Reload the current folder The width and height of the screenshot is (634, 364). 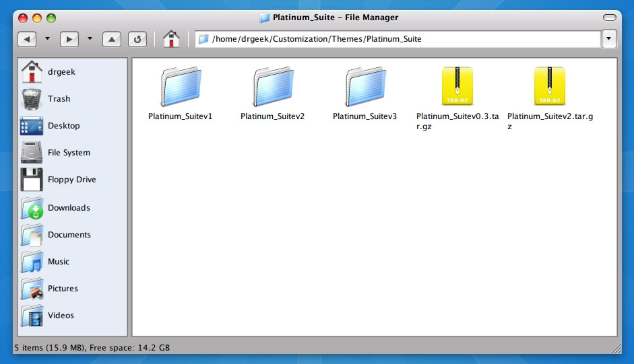click(137, 39)
